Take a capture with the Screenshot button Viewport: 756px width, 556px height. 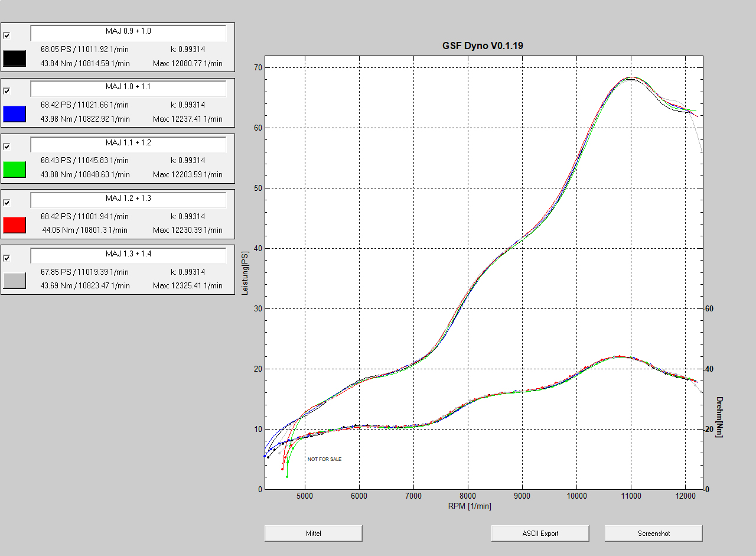click(x=653, y=533)
